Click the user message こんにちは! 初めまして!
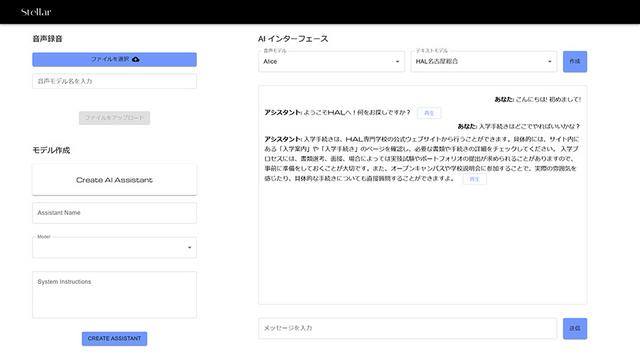640x360 pixels. tap(538, 99)
